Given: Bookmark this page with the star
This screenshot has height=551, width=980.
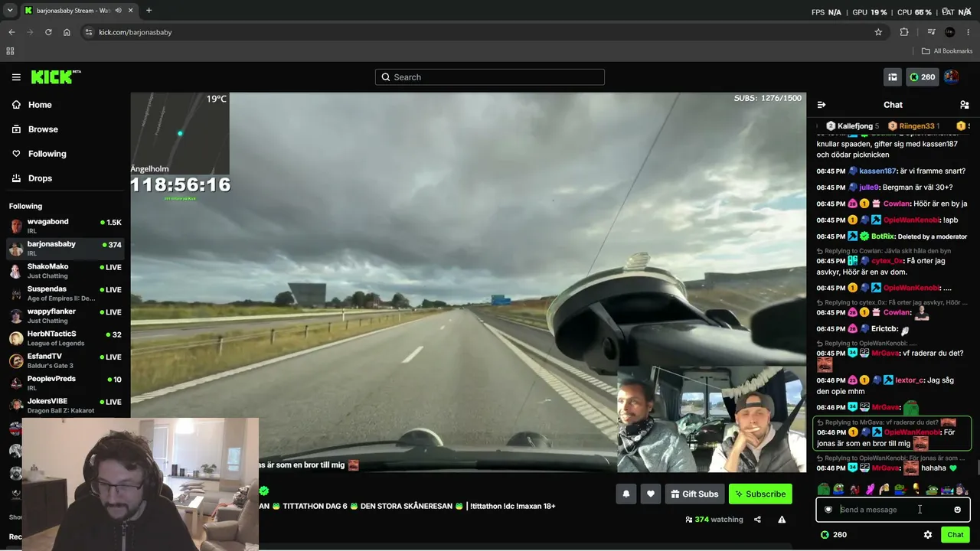Looking at the screenshot, I should point(878,32).
